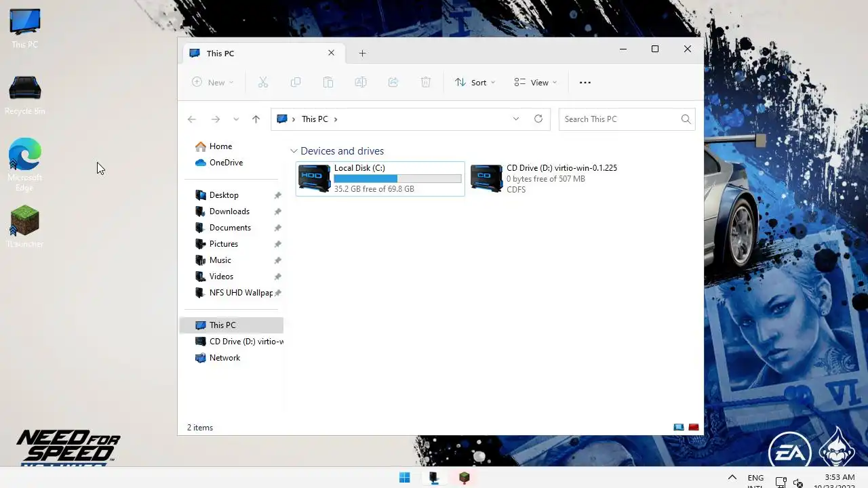Open the Sort dropdown

(x=475, y=83)
